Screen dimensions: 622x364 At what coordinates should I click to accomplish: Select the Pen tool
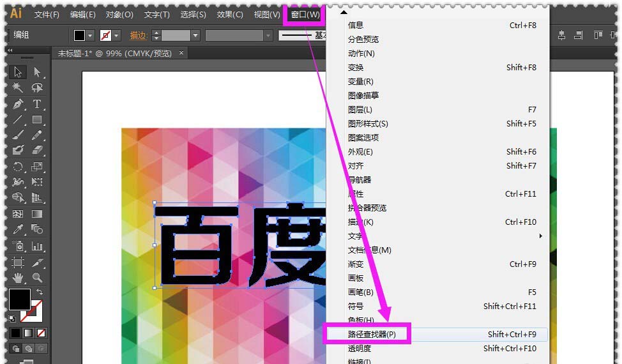tap(18, 104)
